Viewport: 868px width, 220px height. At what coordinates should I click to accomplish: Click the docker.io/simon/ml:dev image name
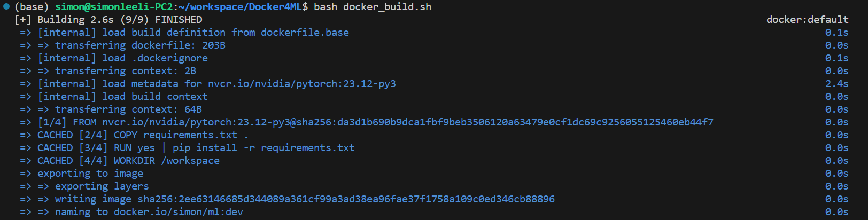(178, 212)
